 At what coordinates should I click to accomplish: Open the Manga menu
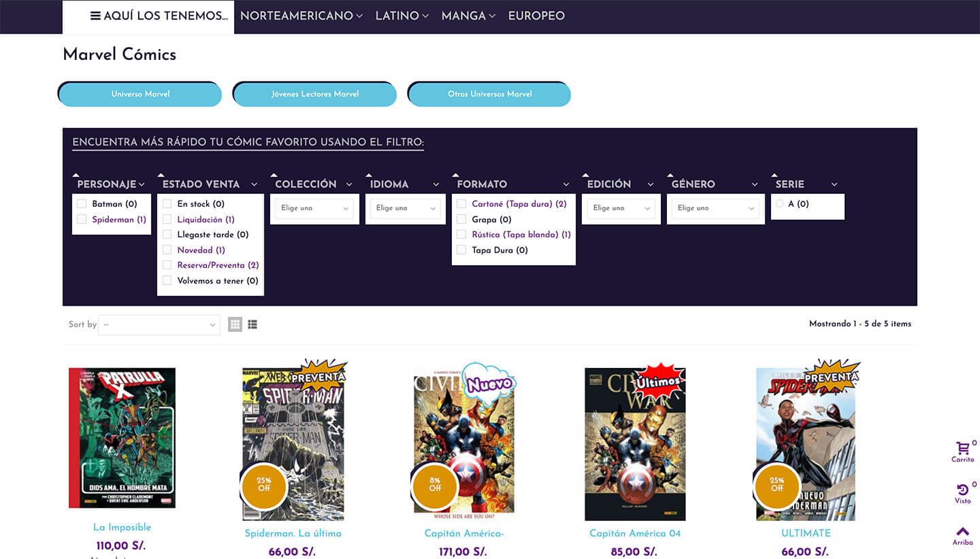468,16
